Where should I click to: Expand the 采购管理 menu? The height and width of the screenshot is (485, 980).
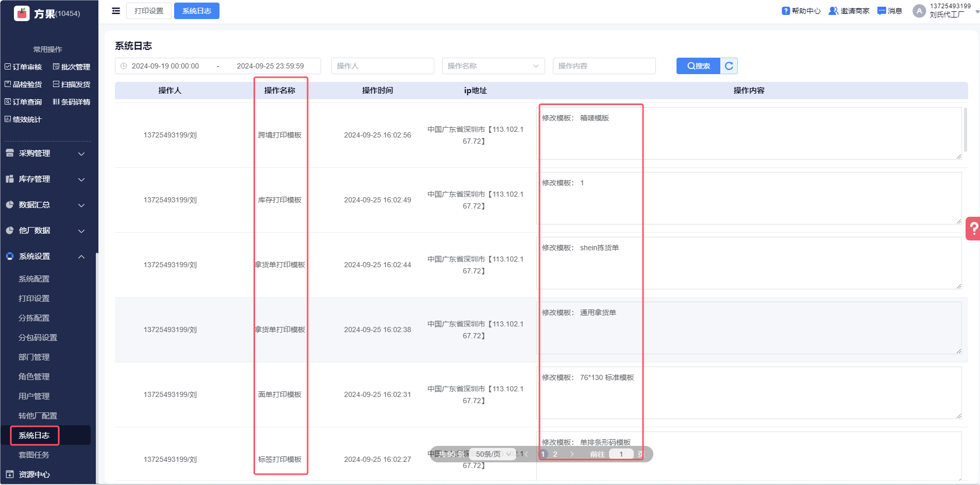[45, 153]
